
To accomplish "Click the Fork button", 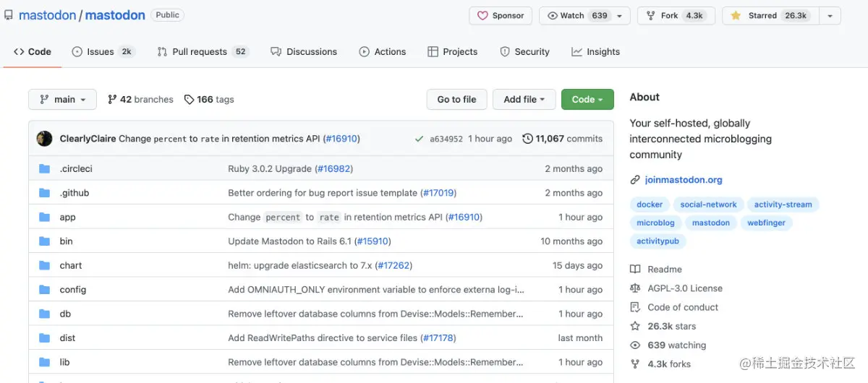I will click(676, 16).
